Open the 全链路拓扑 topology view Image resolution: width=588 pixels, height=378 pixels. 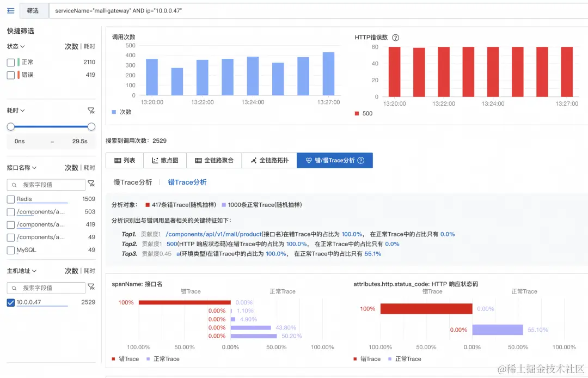(270, 160)
